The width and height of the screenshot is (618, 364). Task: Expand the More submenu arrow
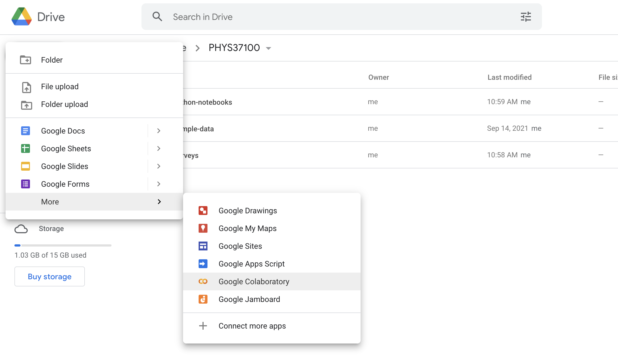(x=159, y=202)
